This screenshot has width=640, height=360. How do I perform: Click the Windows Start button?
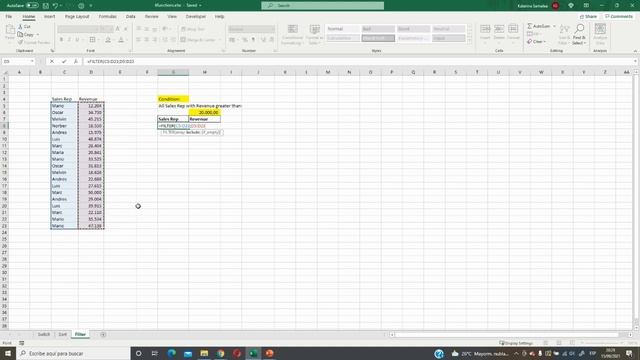tap(8, 353)
